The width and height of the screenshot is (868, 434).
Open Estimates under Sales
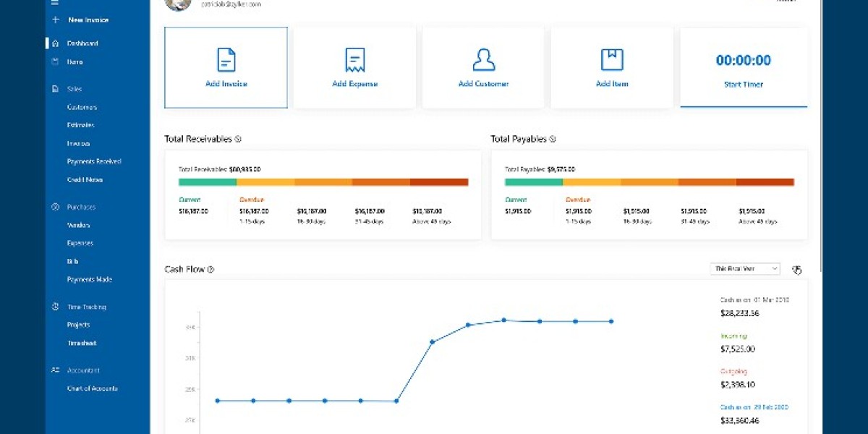81,125
